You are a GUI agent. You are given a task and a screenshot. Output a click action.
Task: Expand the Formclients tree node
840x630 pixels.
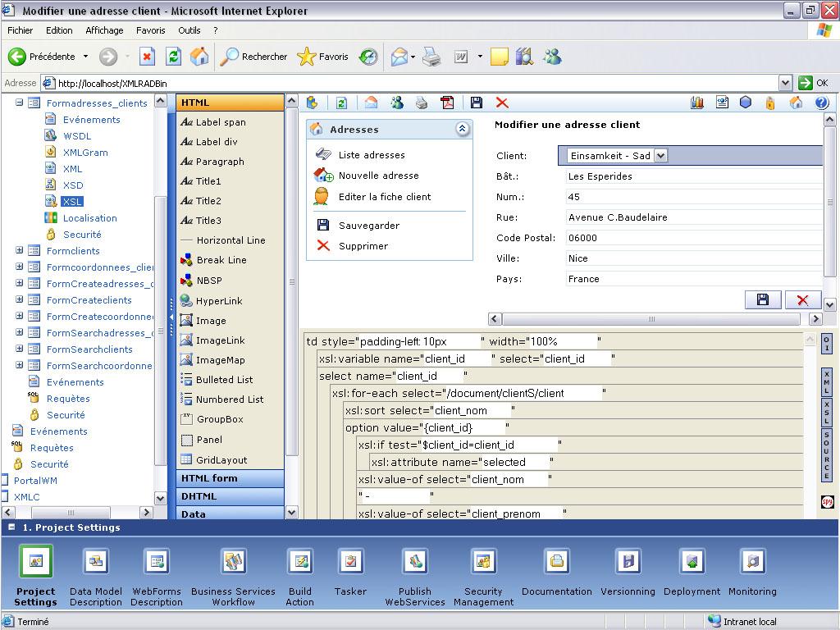19,251
